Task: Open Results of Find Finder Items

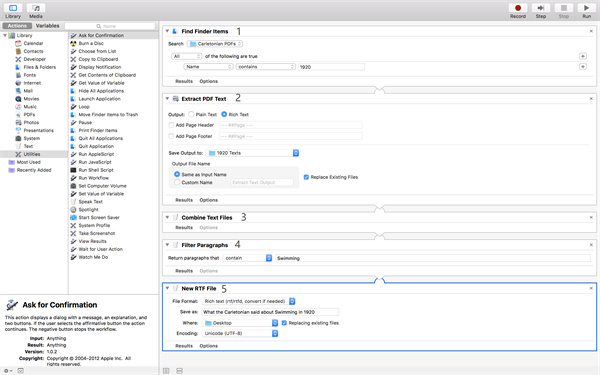Action: point(184,81)
